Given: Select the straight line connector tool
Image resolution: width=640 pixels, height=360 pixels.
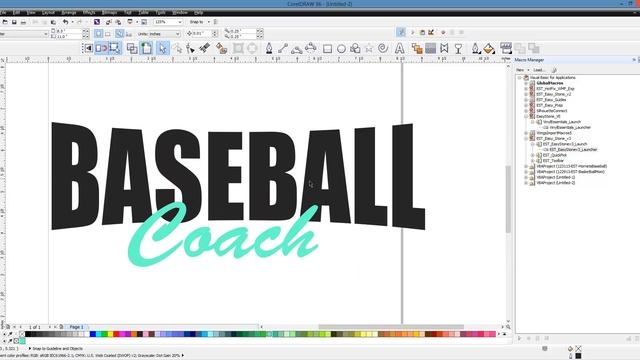Looking at the screenshot, I should [x=283, y=49].
